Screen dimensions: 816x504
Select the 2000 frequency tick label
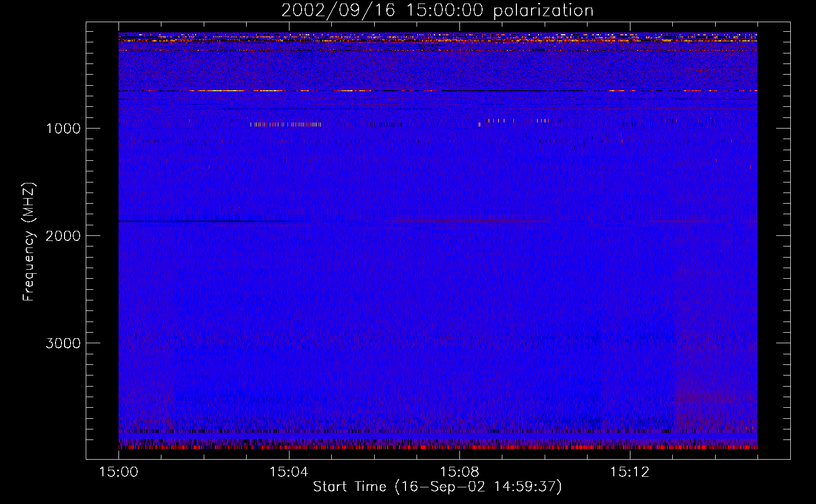click(x=63, y=236)
